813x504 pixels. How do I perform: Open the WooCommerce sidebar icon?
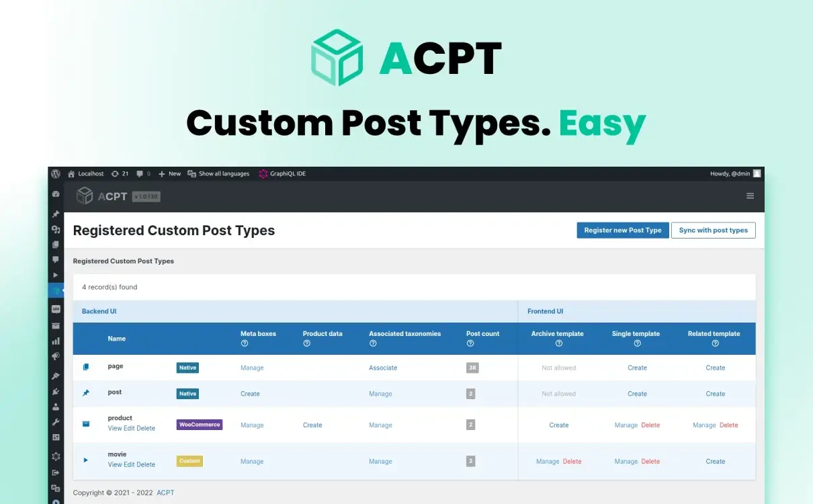point(56,309)
